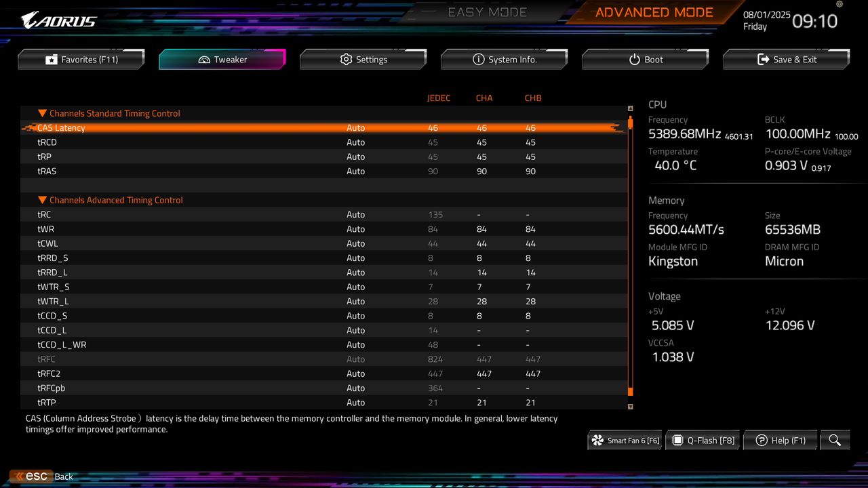Click the Kingston module MFG ID
The height and width of the screenshot is (488, 868).
673,262
